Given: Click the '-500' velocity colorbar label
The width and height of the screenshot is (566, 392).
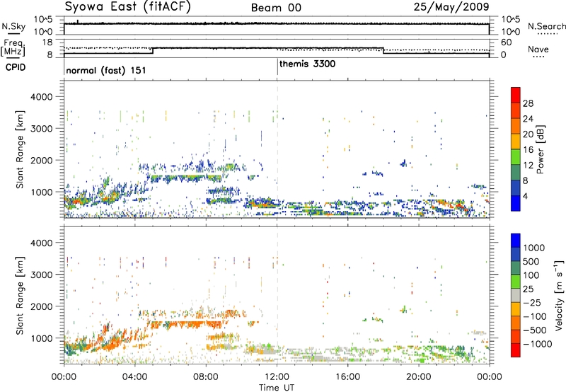Looking at the screenshot, I should coord(535,330).
